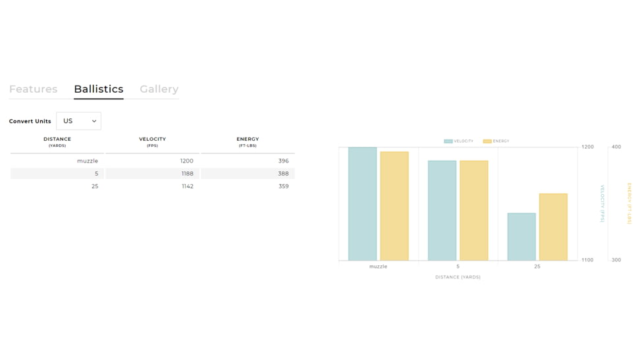Click the Distance (Yards) chart axis title

(x=458, y=277)
